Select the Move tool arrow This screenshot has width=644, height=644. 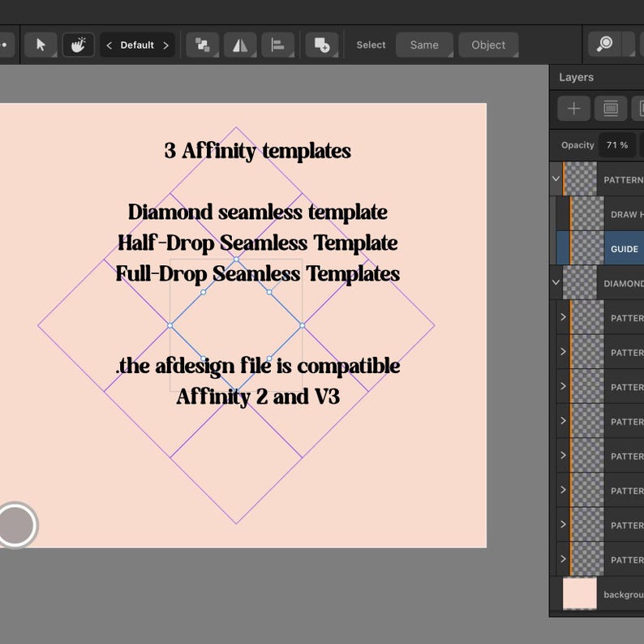point(41,45)
